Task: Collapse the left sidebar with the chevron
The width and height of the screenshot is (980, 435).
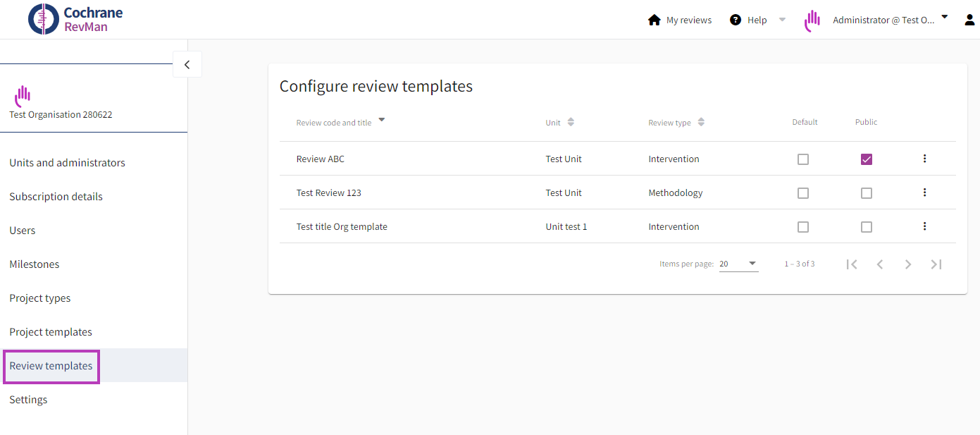Action: pyautogui.click(x=187, y=64)
